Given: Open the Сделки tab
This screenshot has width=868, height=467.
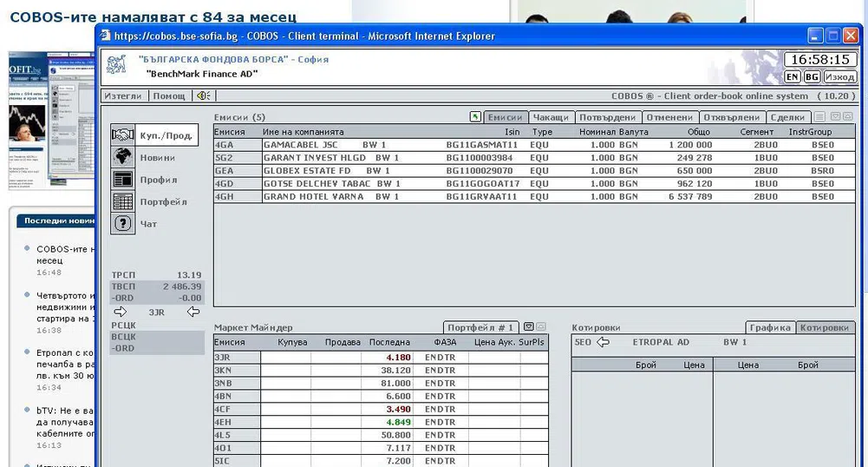Looking at the screenshot, I should click(786, 117).
